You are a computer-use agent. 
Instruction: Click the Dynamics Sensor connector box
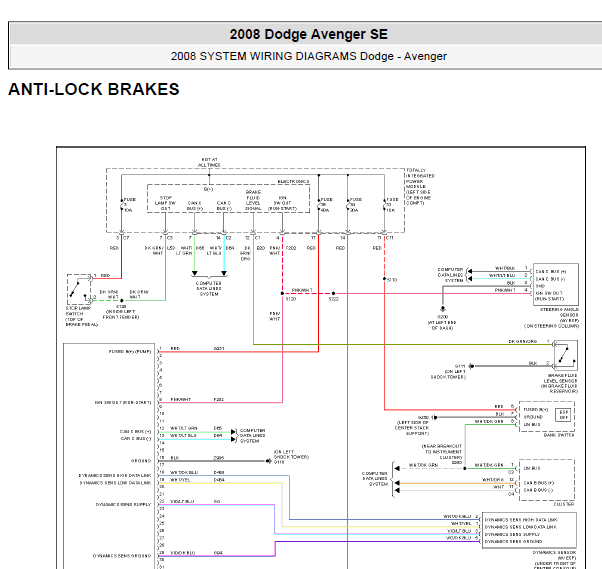pos(529,530)
